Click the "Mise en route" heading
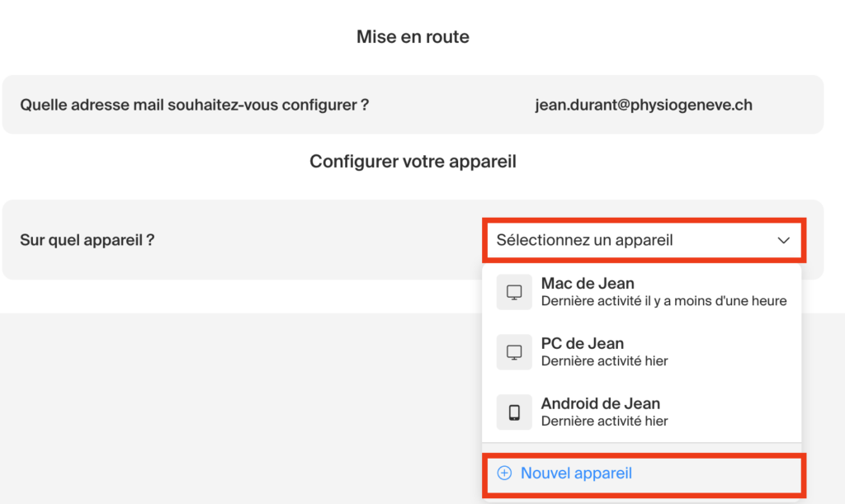Viewport: 845px width, 504px height. point(413,37)
